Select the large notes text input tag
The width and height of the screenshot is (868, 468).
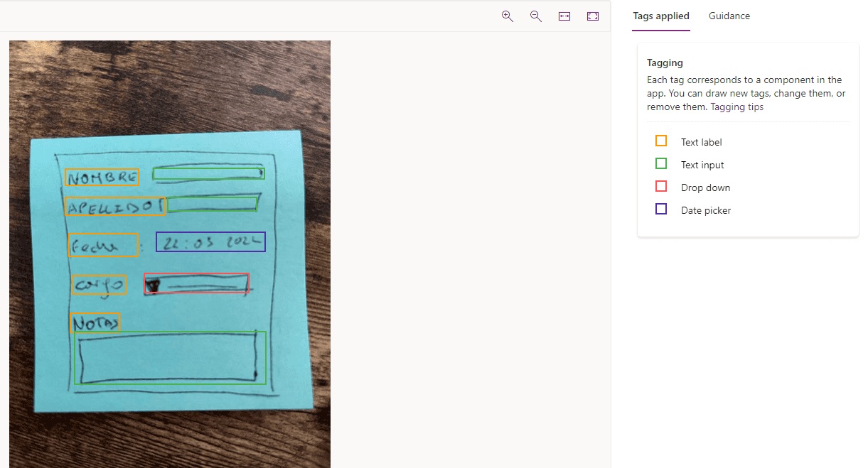[x=171, y=358]
